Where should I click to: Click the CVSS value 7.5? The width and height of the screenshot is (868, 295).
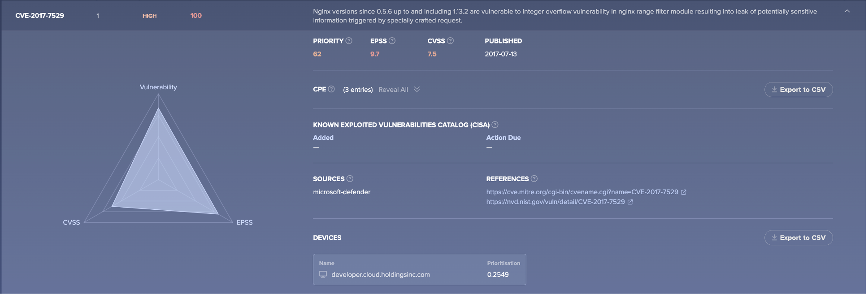[x=432, y=54]
